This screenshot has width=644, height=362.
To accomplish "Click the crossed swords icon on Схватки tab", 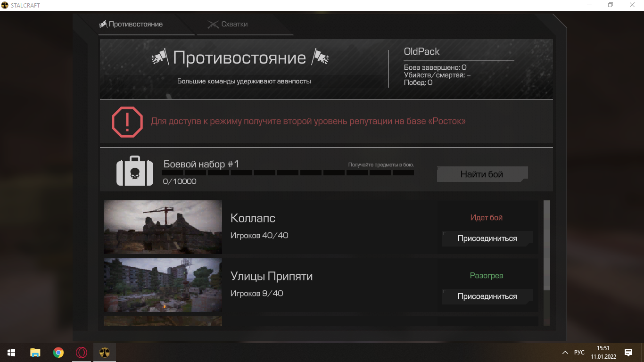I will pyautogui.click(x=213, y=25).
